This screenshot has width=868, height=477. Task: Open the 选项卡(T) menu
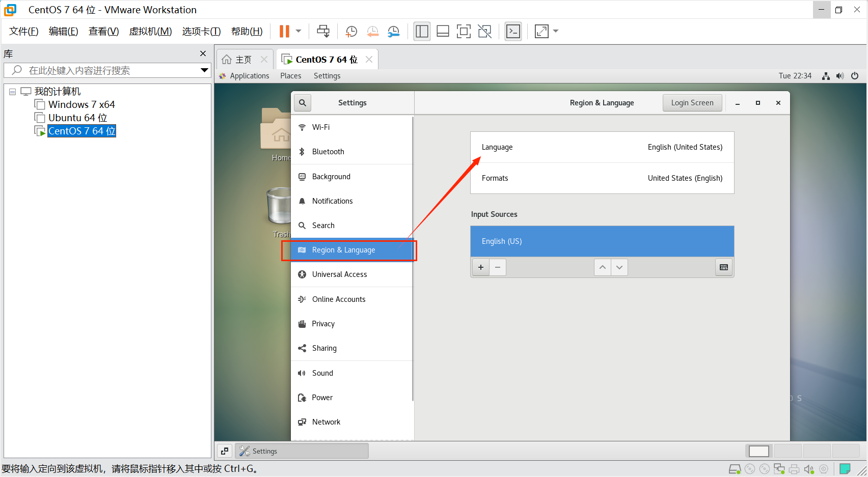tap(201, 31)
